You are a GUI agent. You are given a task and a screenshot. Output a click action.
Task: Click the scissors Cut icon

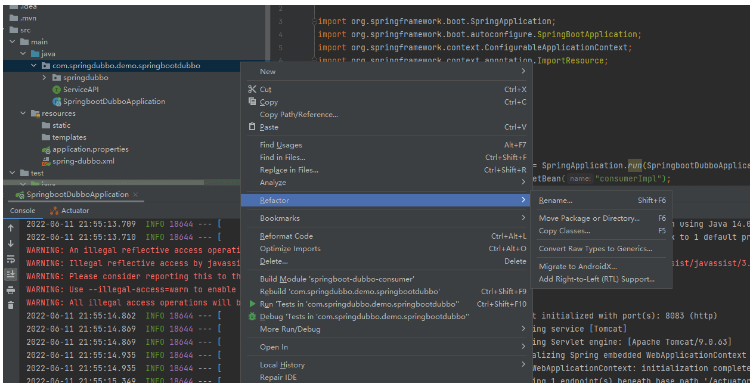pyautogui.click(x=252, y=89)
